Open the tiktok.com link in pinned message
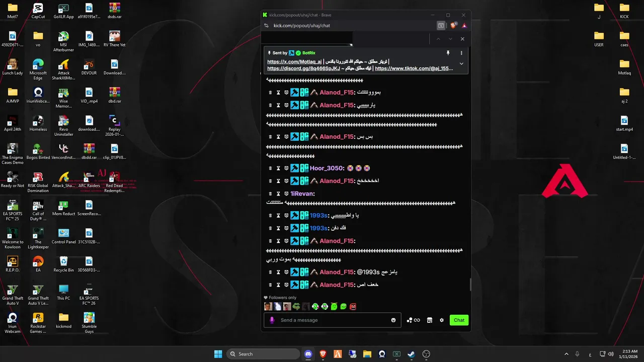Image resolution: width=644 pixels, height=362 pixels. 414,68
